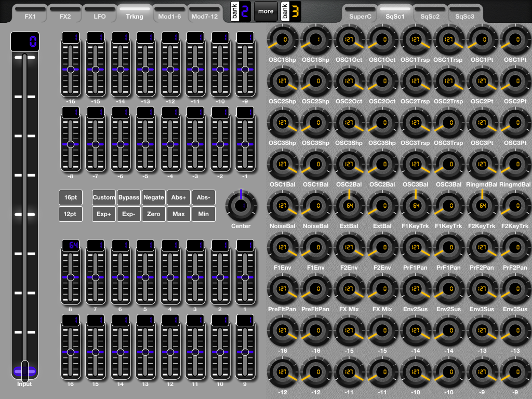Tap the Min preset button
The image size is (532, 399).
[204, 214]
